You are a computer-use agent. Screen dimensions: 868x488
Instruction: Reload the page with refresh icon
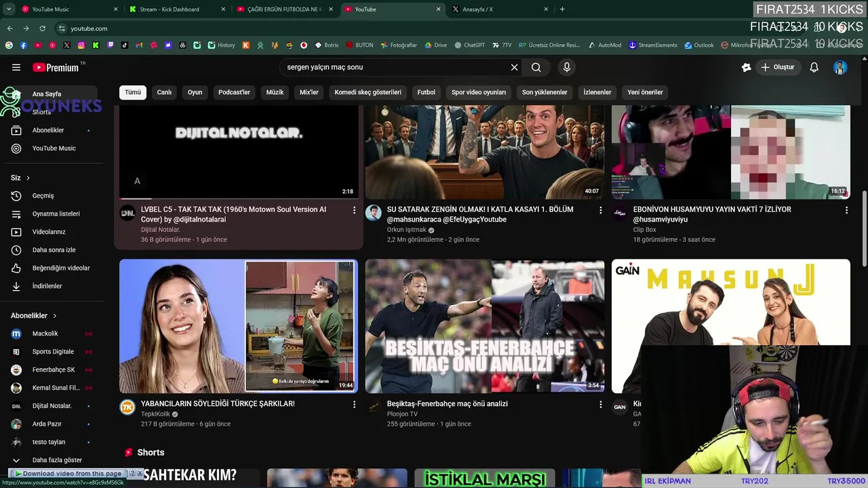click(43, 28)
